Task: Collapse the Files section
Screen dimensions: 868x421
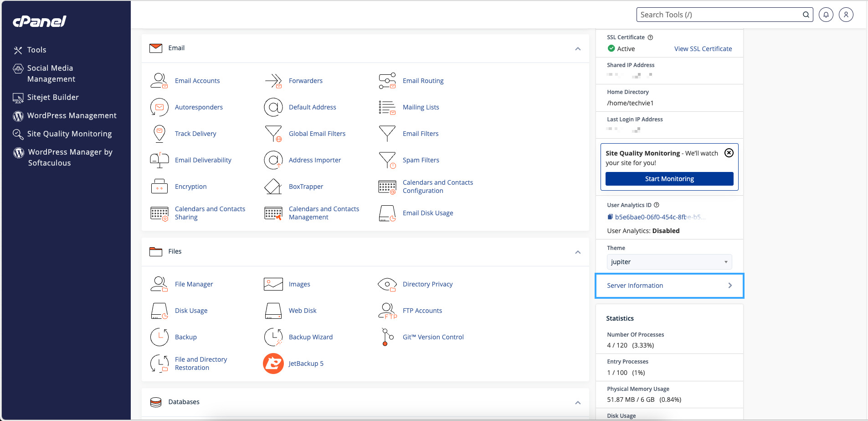Action: 577,252
